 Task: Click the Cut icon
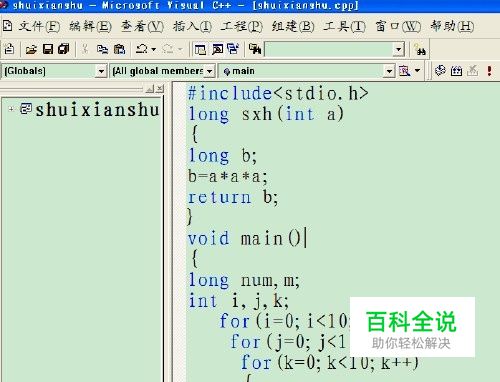pos(85,49)
